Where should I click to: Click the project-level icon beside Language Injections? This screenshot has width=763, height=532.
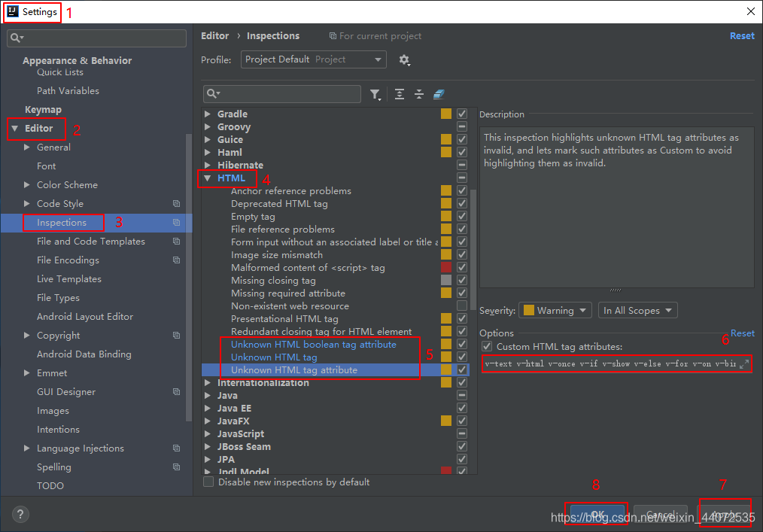coord(176,448)
